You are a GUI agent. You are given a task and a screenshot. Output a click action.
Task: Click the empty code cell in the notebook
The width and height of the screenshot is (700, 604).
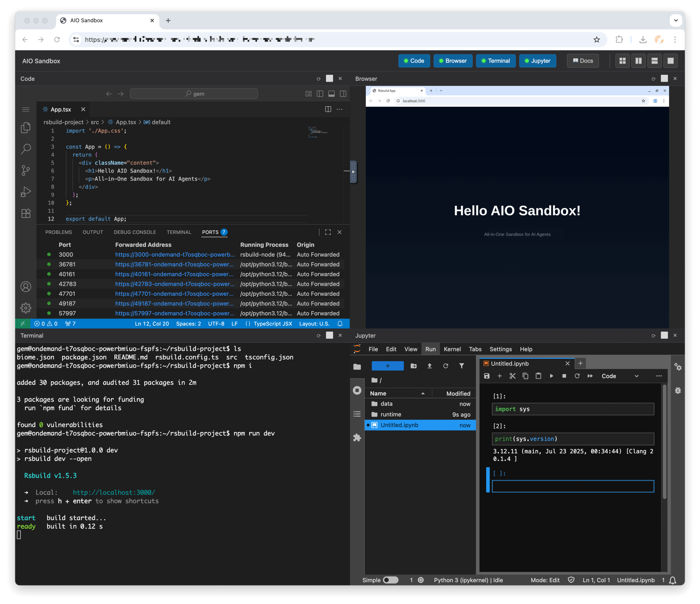[573, 486]
